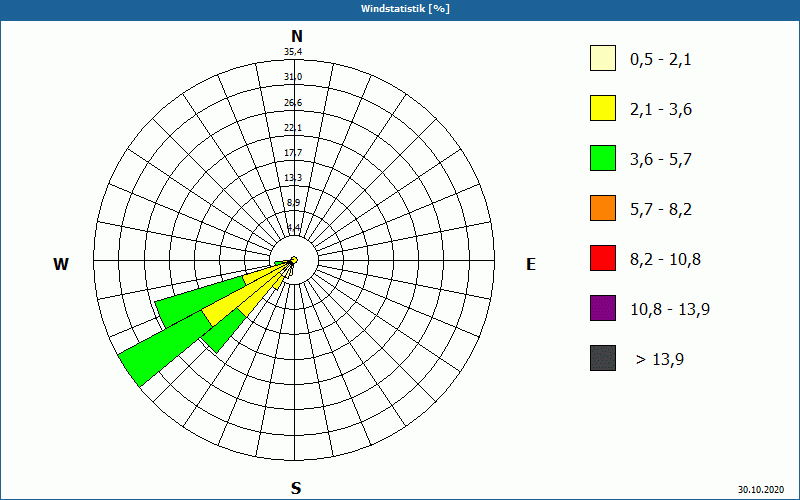Click the 'Windstatistik [%]' title

point(405,9)
